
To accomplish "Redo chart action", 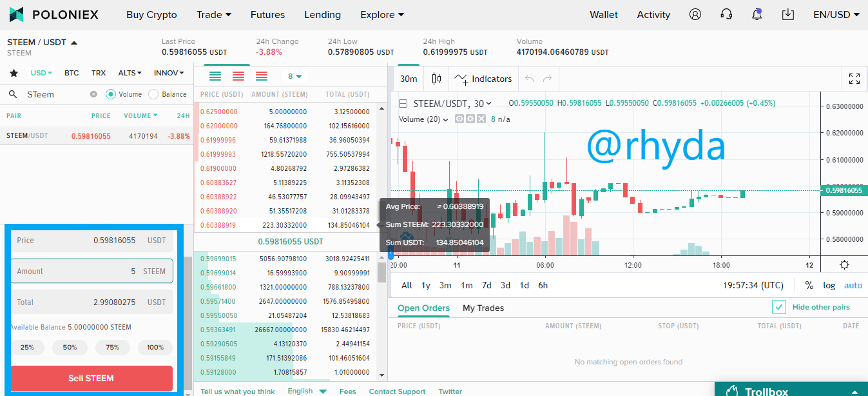I will coord(548,79).
